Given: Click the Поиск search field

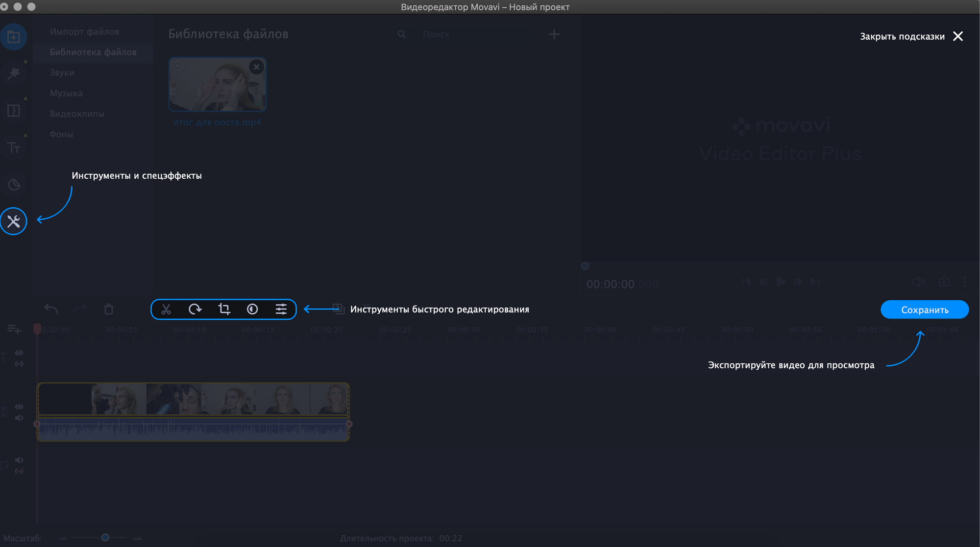Looking at the screenshot, I should (x=465, y=34).
